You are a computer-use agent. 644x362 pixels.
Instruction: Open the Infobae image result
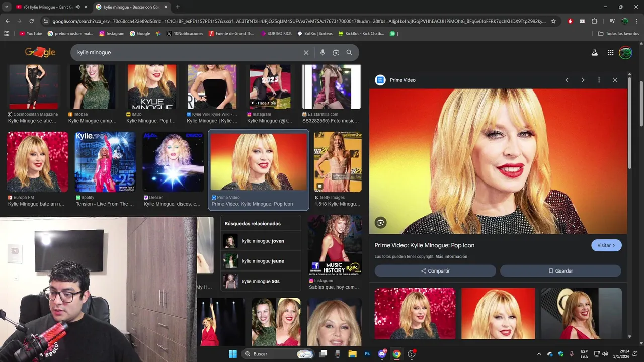point(93,86)
